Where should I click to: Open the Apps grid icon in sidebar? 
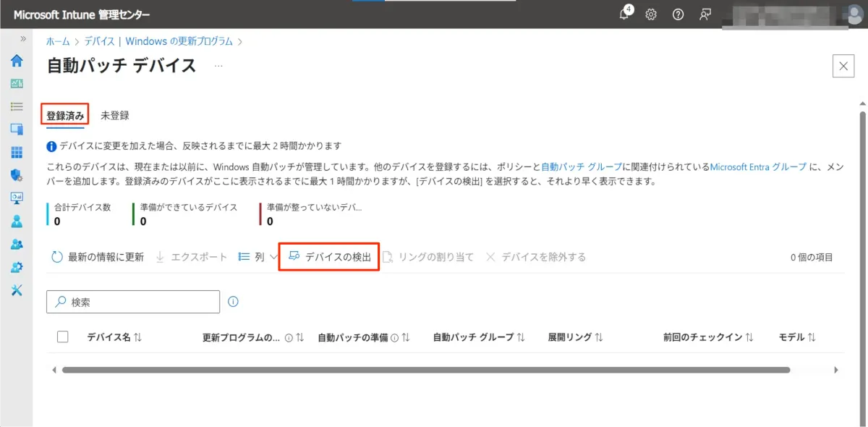click(x=17, y=152)
